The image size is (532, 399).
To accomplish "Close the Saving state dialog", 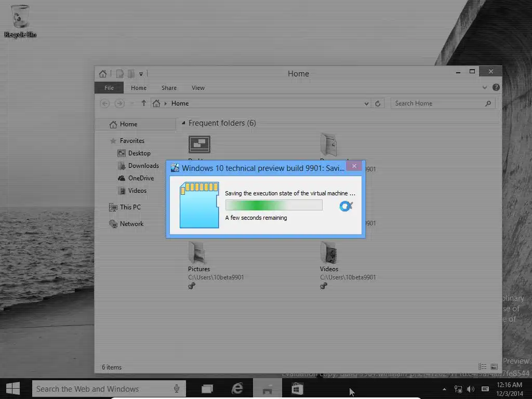I will click(354, 166).
